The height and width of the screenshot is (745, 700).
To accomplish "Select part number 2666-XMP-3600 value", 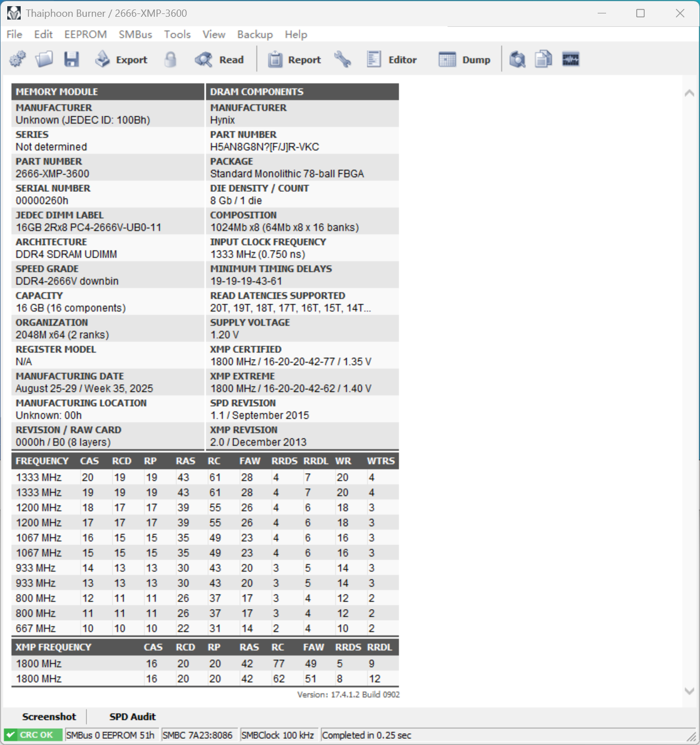I will coord(53,174).
